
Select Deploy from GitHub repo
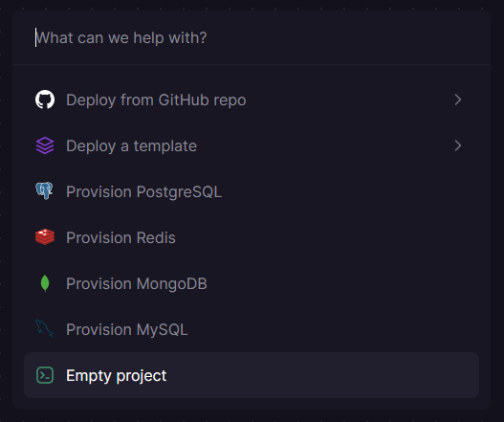[252, 100]
